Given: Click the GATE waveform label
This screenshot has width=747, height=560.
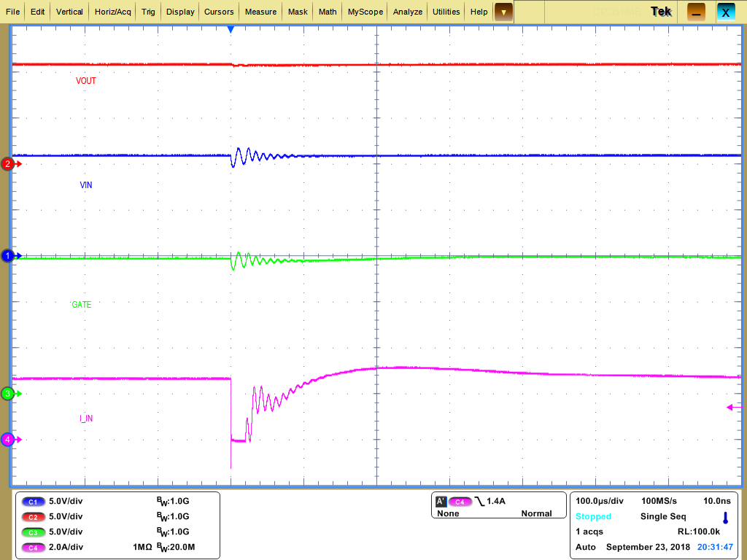Looking at the screenshot, I should click(82, 304).
